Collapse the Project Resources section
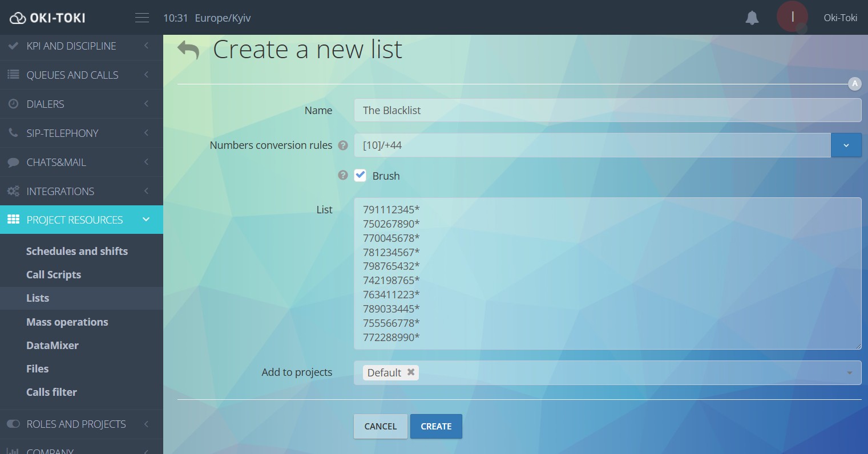Viewport: 868px width, 454px height. tap(146, 220)
